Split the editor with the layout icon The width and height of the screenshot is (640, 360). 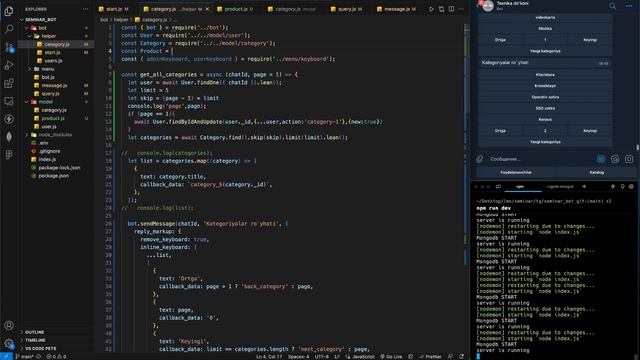(x=451, y=9)
